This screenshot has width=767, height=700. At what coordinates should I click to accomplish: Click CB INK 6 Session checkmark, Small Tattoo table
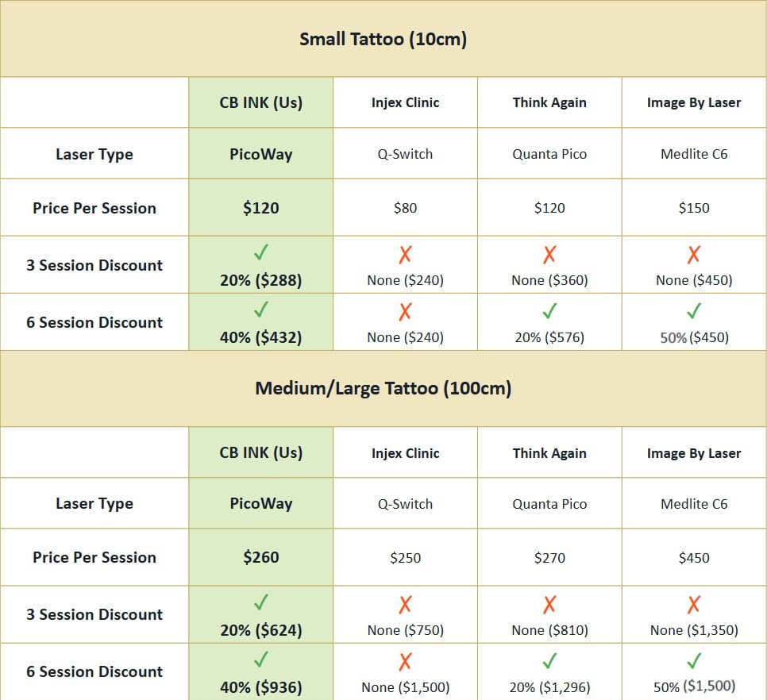coord(261,310)
